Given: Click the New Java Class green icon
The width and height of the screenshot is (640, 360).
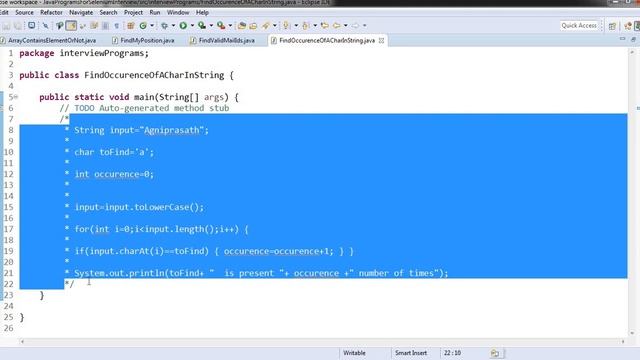Looking at the screenshot, I should click(x=143, y=26).
